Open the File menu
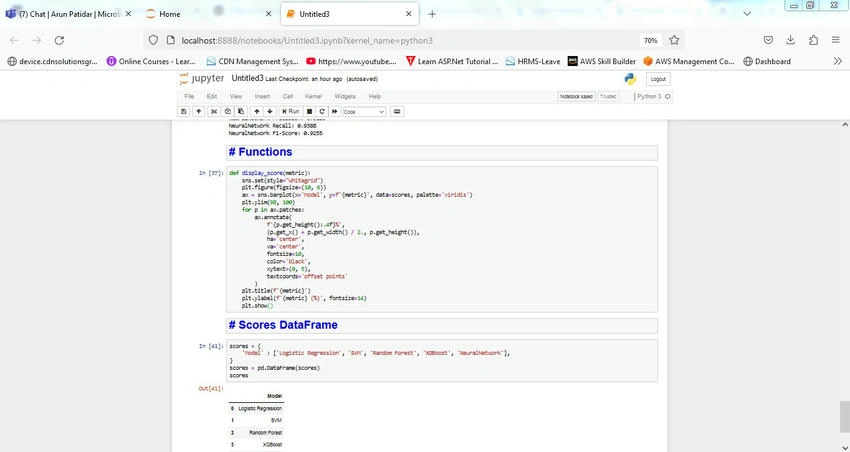This screenshot has height=452, width=850. [189, 96]
